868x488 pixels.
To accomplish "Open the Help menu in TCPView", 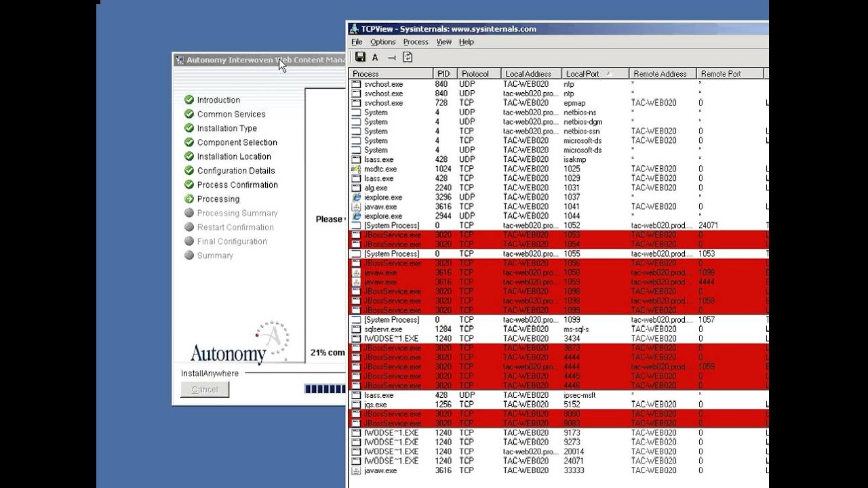I will [x=466, y=42].
